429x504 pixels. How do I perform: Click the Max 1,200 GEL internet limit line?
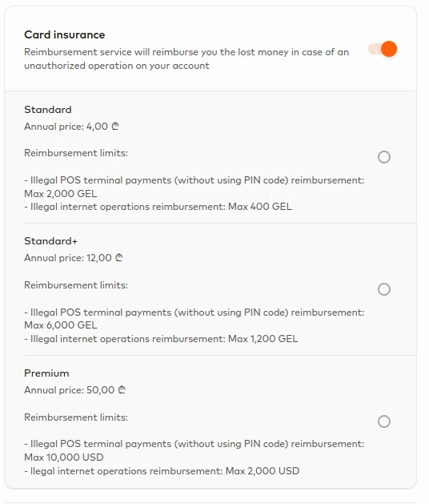click(161, 339)
